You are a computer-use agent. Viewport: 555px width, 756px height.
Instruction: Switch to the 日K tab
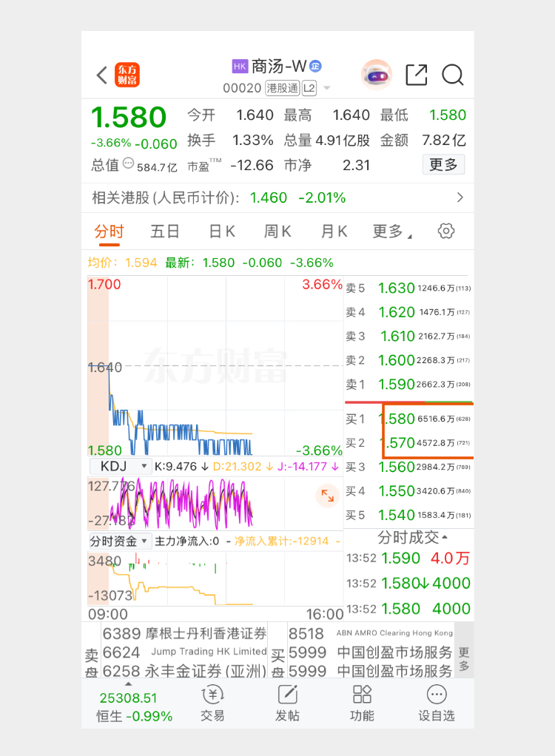coord(222,232)
